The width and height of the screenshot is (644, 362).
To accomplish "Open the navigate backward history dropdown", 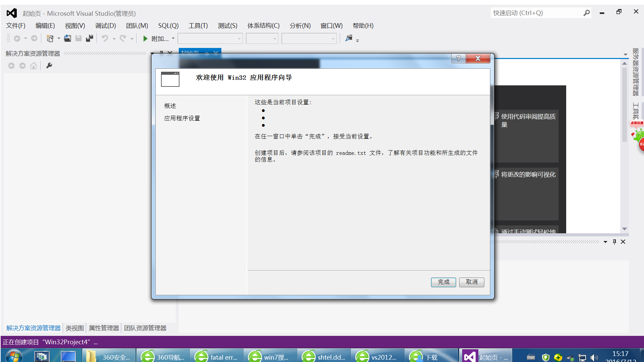I will tap(25, 39).
